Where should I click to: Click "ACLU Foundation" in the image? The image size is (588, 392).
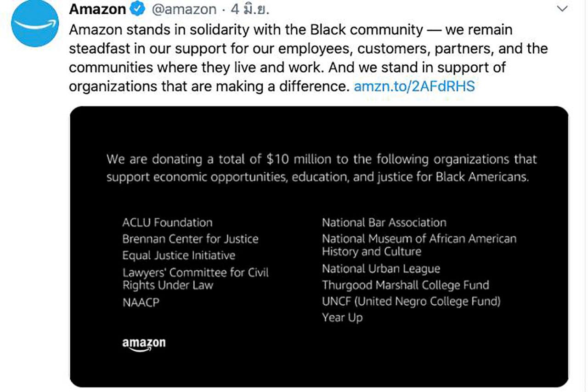(x=167, y=223)
